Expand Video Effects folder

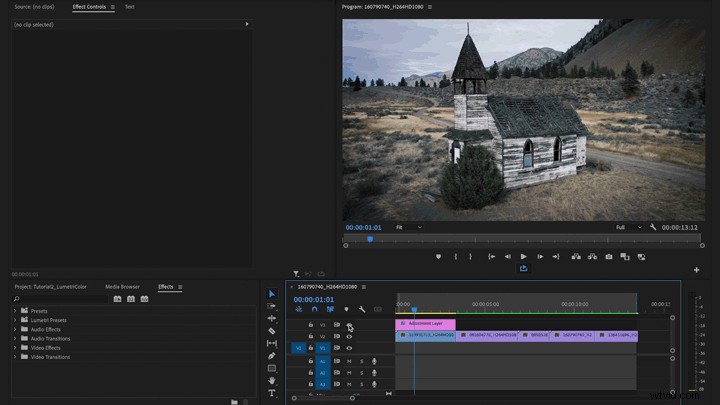[15, 348]
